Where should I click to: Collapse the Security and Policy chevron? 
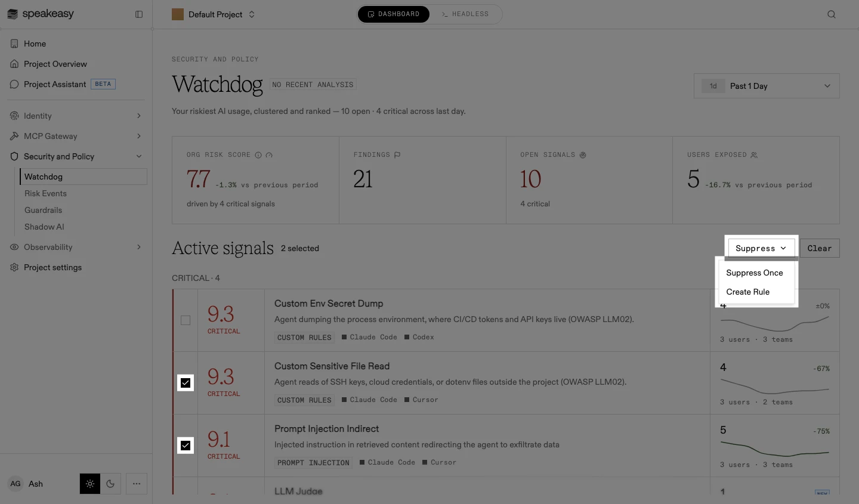(x=139, y=156)
